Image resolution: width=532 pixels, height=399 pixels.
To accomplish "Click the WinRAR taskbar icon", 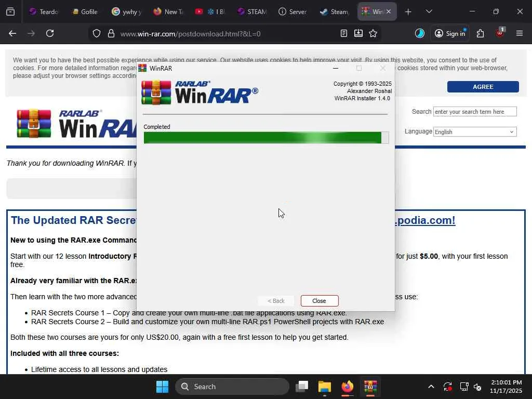I will tap(370, 387).
